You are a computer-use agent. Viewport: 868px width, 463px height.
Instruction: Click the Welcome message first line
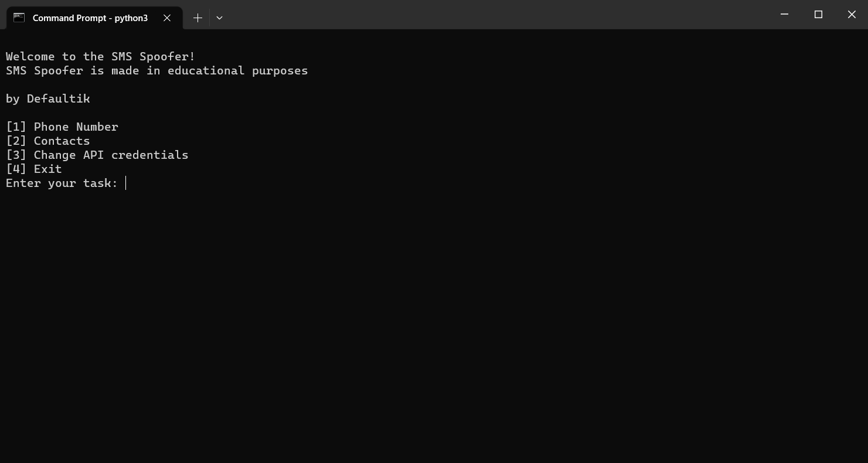click(100, 56)
